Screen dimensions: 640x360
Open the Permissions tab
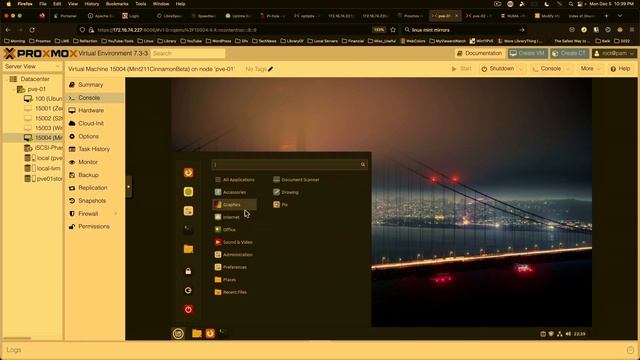pyautogui.click(x=94, y=227)
